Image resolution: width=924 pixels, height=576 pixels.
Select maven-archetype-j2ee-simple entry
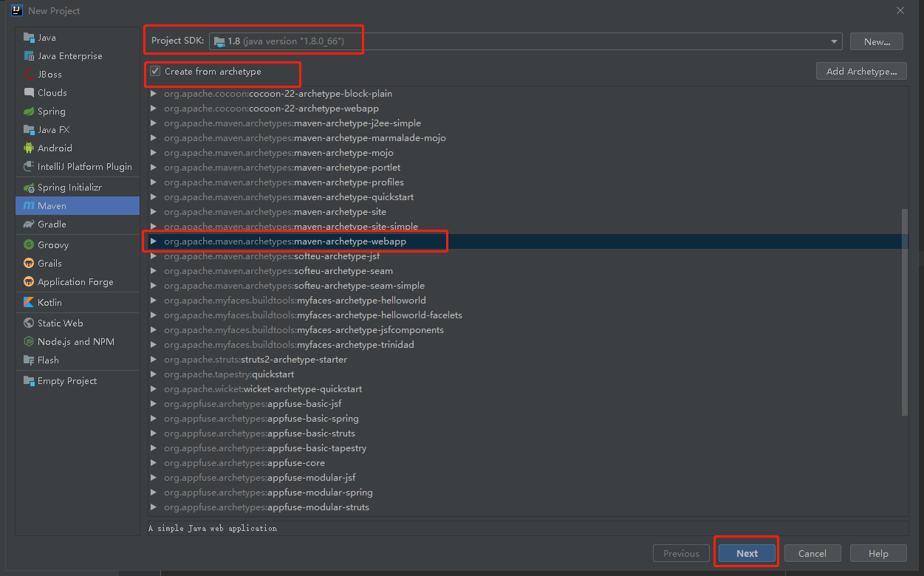pos(292,123)
